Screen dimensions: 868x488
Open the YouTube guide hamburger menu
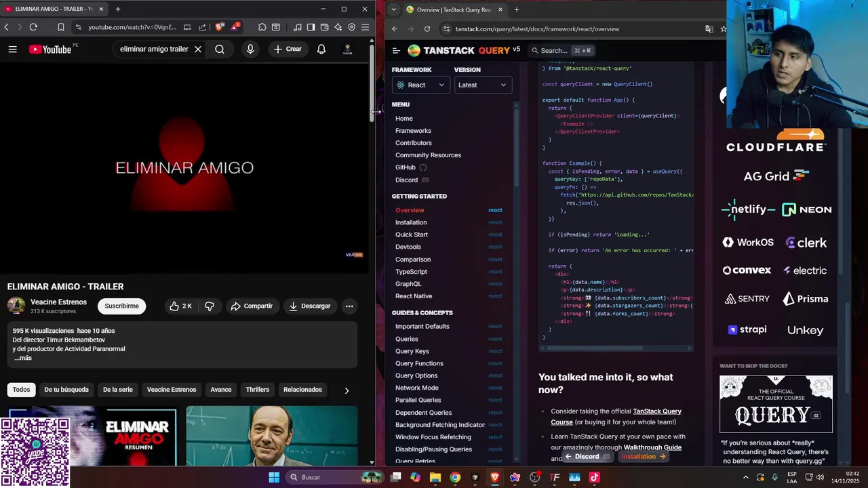point(12,49)
